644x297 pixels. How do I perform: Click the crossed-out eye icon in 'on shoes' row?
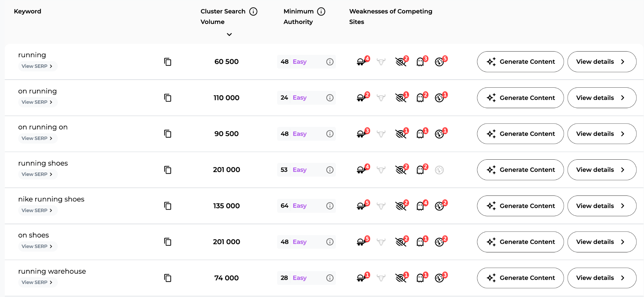point(401,242)
